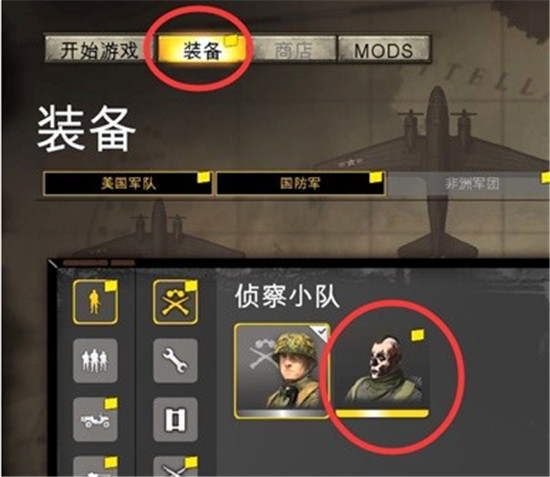This screenshot has height=477, width=550.
Task: Choose the camouflage helmet soldier skin
Action: point(282,371)
